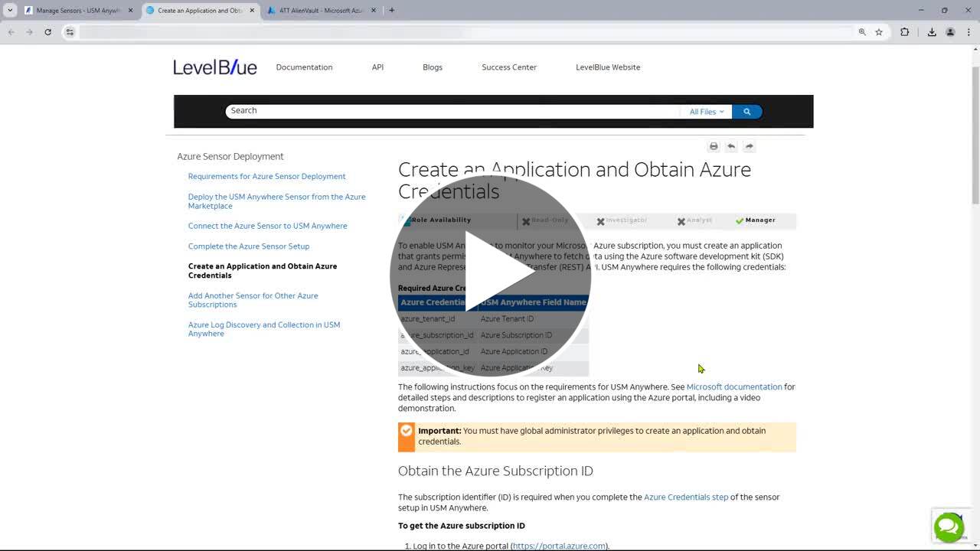Reload the page using refresh icon
980x551 pixels.
click(47, 32)
